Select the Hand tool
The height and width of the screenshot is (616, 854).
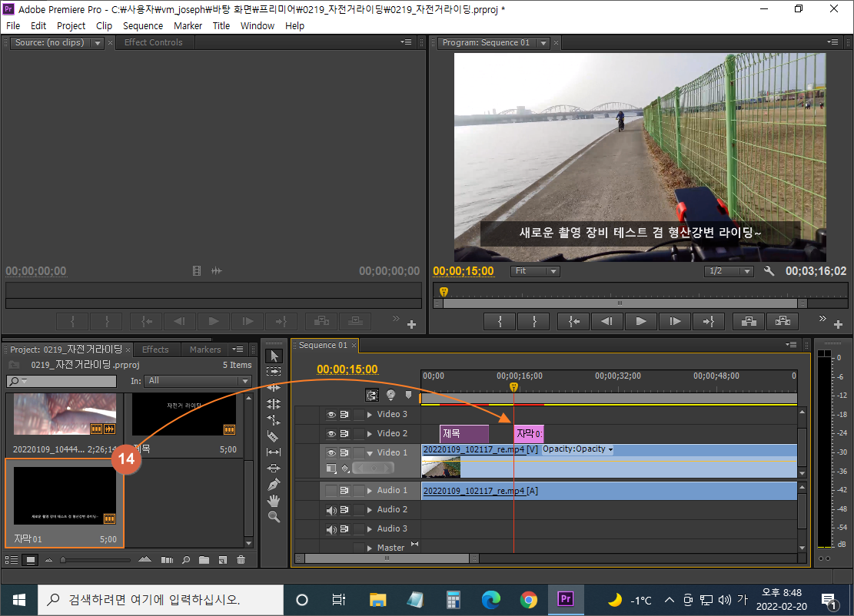[x=274, y=501]
